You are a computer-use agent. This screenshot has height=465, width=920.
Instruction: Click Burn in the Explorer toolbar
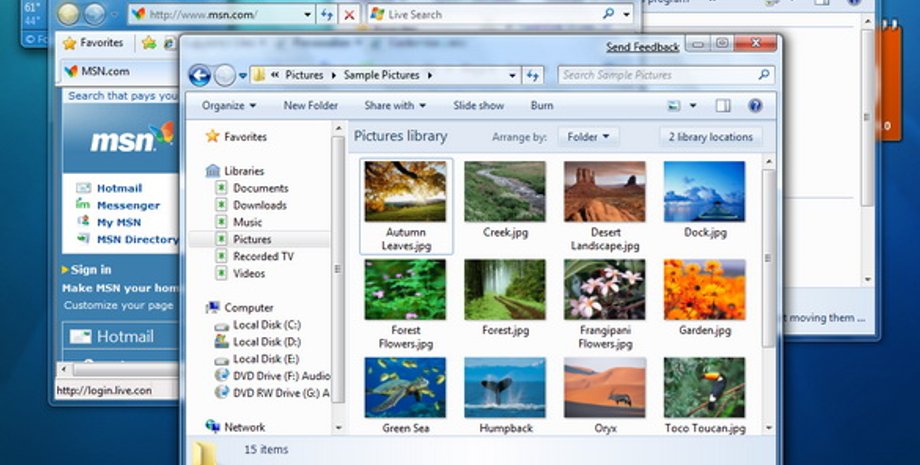point(542,106)
